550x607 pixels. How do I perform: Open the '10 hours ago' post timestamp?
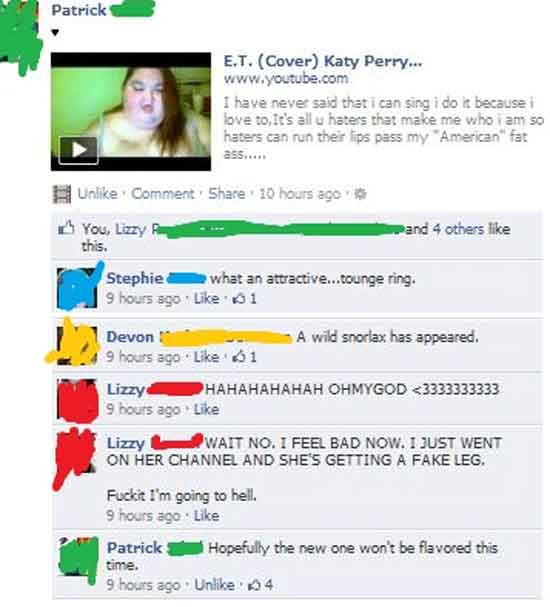click(x=300, y=194)
